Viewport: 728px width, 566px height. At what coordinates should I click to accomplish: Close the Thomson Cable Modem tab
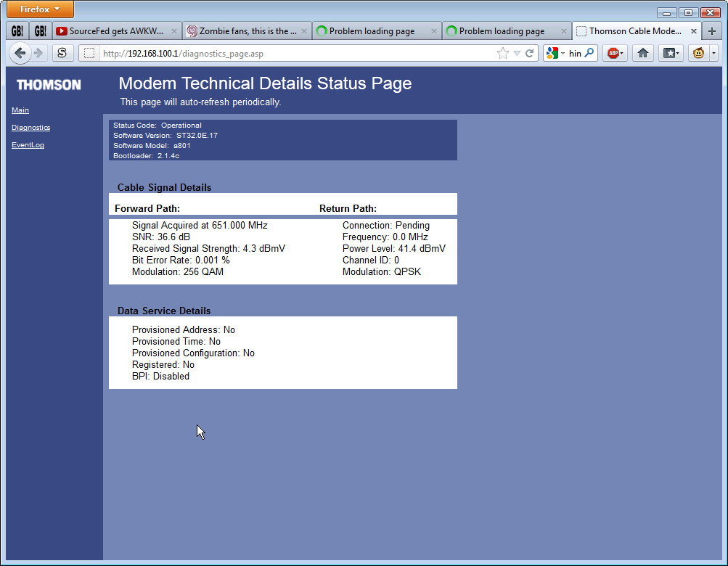[x=694, y=31]
